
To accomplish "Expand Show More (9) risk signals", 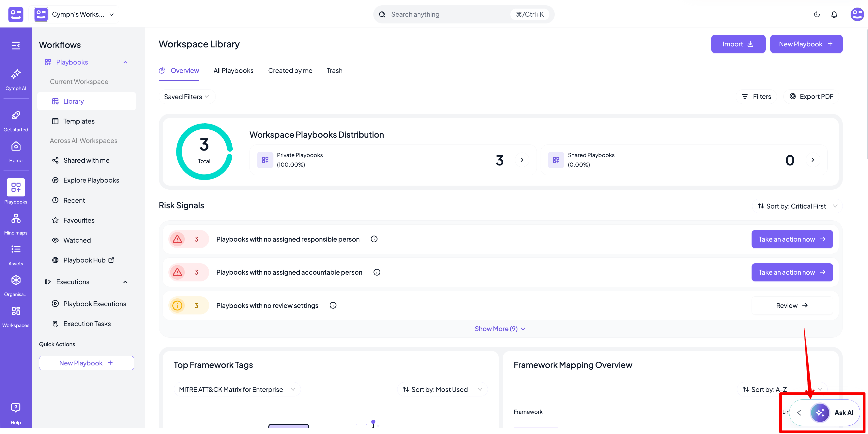I will click(x=500, y=329).
